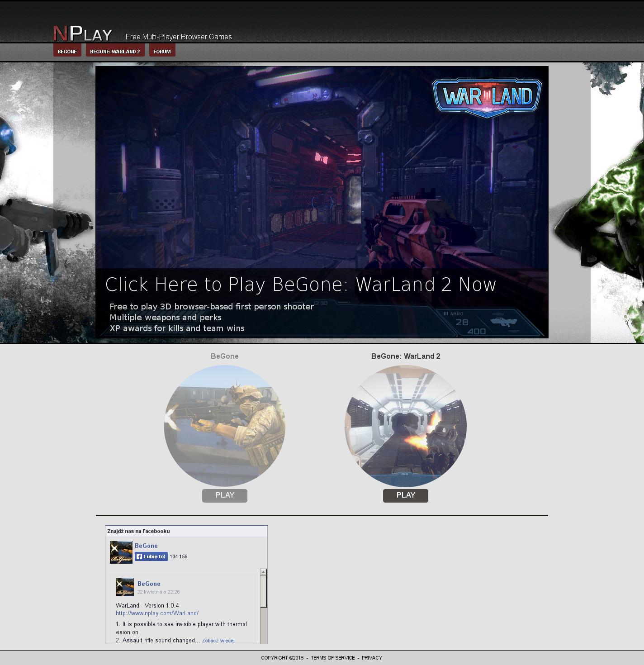Open Terms of Service in the footer
Image resolution: width=644 pixels, height=665 pixels.
332,658
